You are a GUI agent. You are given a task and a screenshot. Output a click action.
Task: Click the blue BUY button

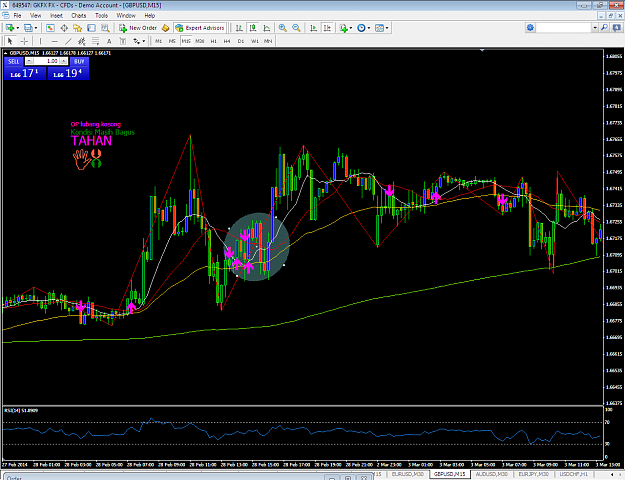click(x=79, y=61)
